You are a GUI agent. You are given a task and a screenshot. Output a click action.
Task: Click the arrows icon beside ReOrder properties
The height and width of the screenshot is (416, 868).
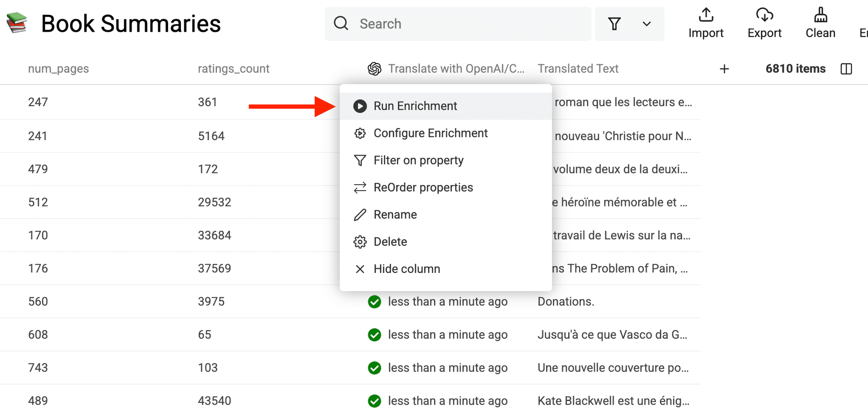pos(360,187)
